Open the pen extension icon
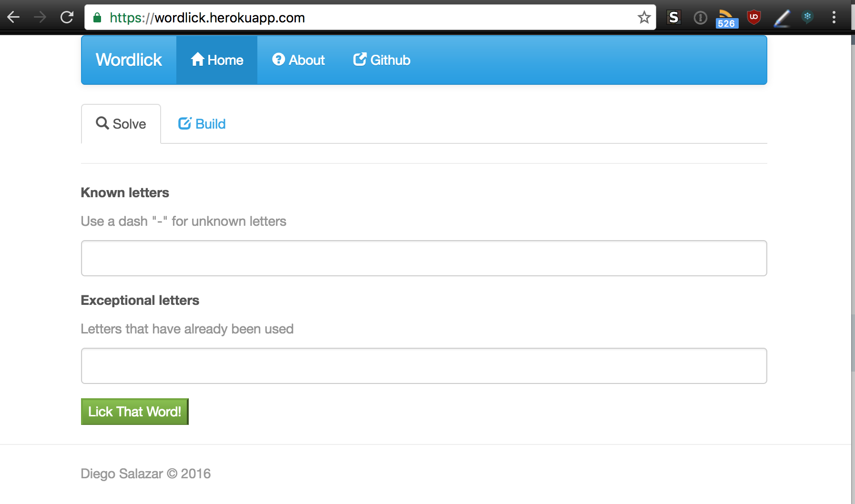 782,19
